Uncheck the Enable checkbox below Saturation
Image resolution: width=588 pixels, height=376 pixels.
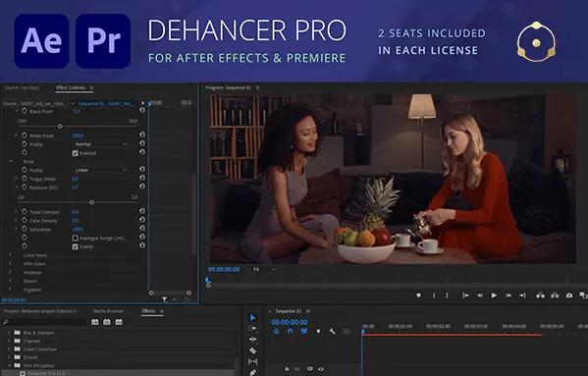(75, 246)
